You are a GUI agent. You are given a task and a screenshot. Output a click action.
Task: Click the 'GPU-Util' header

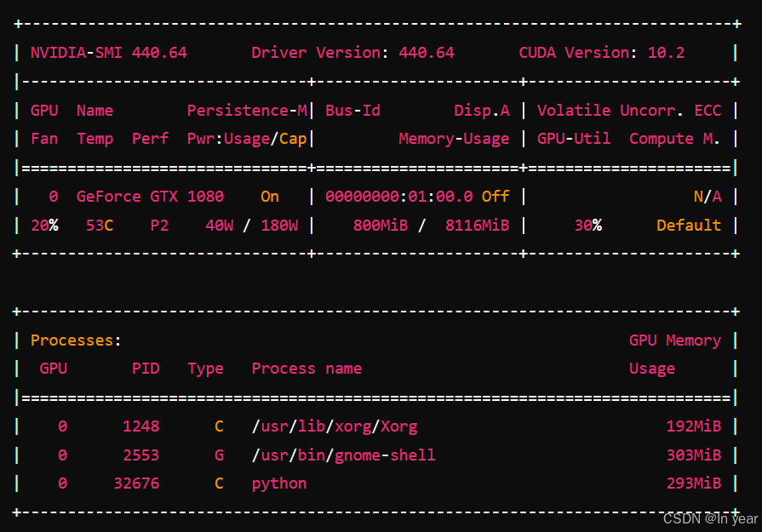point(574,139)
